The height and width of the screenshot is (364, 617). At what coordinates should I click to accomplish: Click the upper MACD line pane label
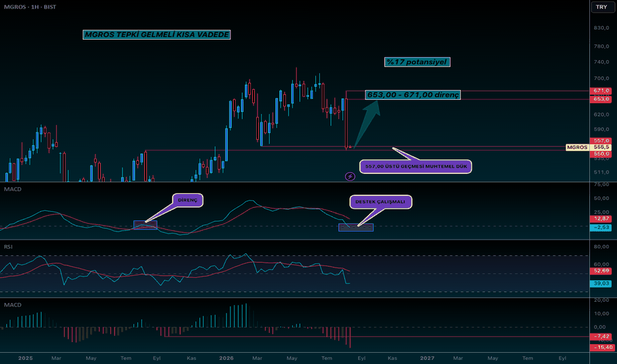point(13,189)
